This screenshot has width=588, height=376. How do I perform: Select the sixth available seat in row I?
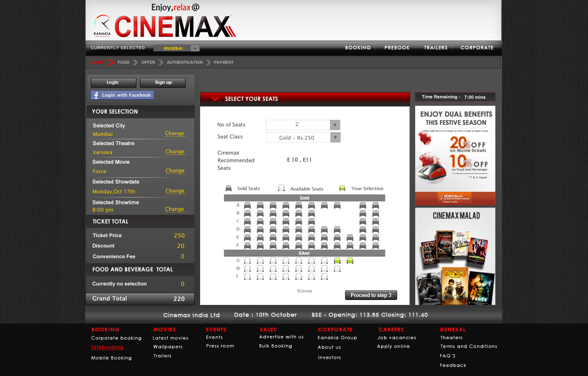click(311, 276)
